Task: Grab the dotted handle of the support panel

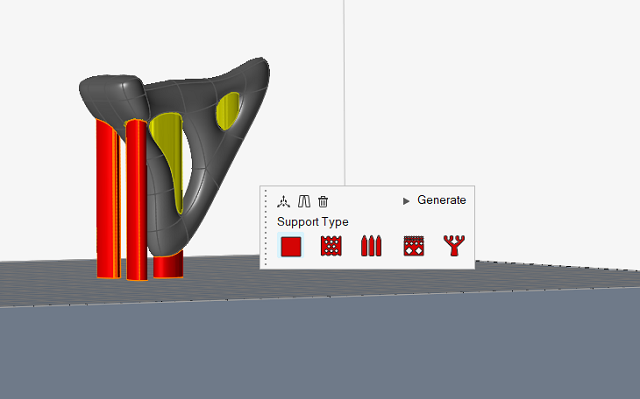Action: tap(266, 227)
